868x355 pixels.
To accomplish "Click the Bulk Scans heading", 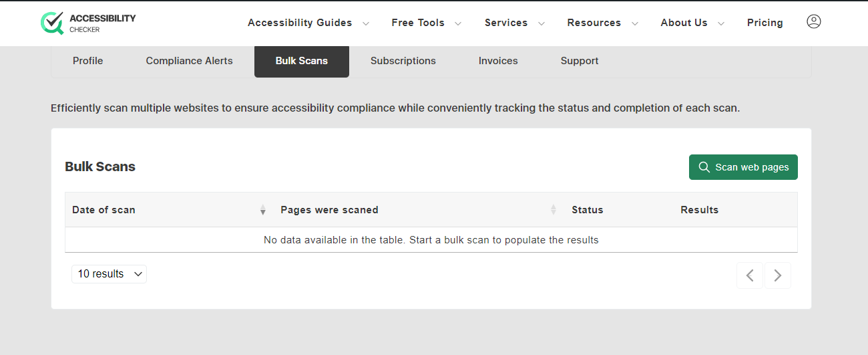I will [100, 167].
